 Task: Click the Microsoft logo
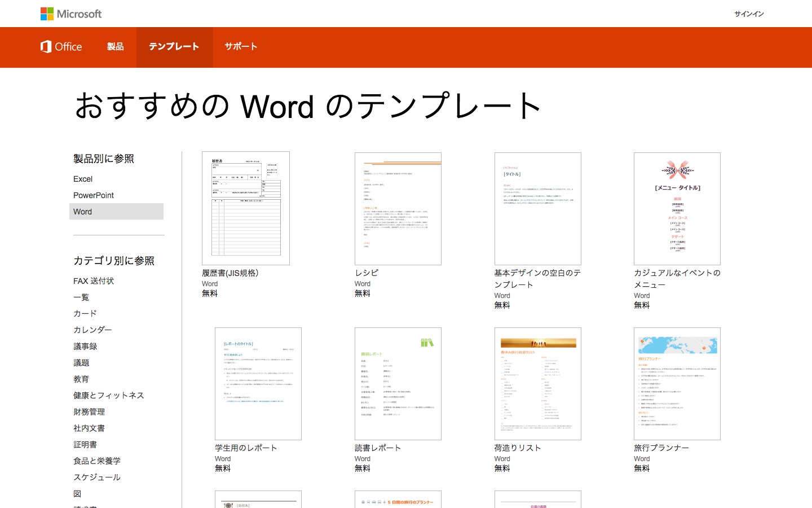coord(71,14)
